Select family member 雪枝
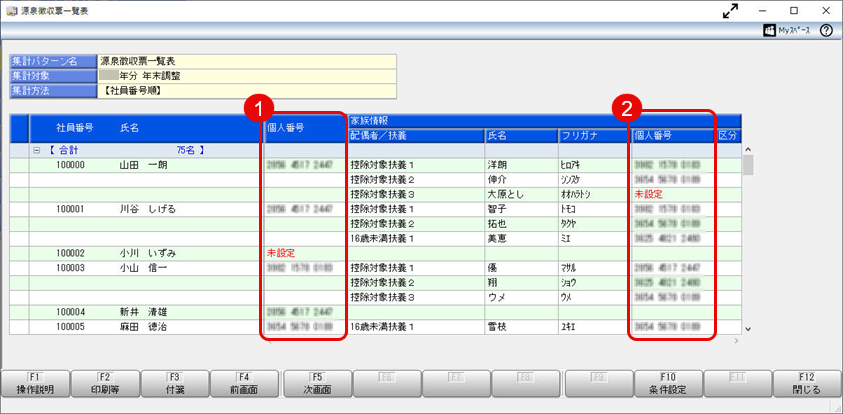The width and height of the screenshot is (843, 414). 496,326
